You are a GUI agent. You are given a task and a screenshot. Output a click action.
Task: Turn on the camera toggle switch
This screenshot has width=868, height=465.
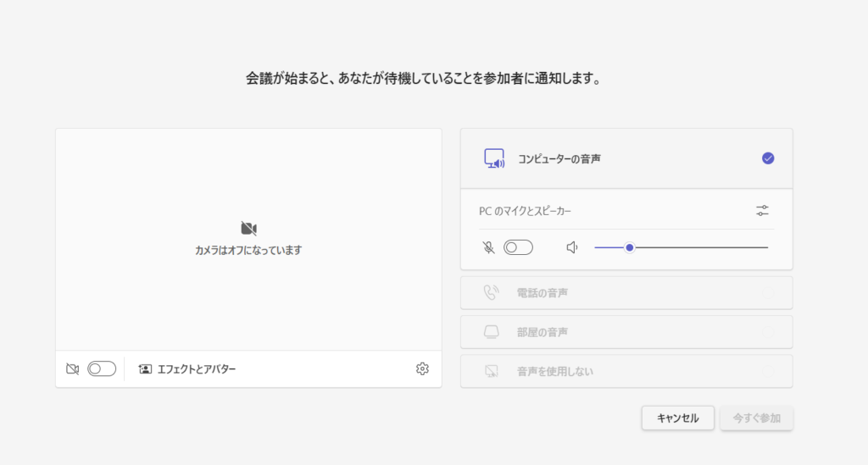pos(102,368)
